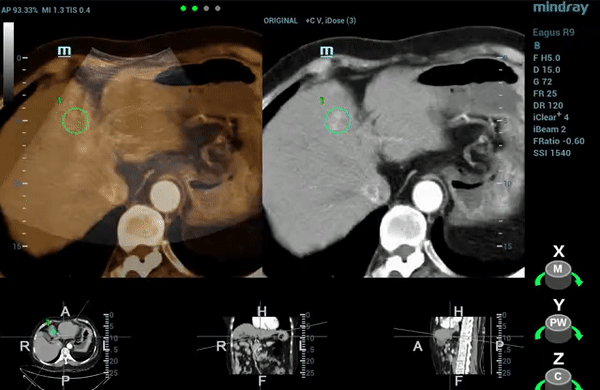Click the '+C V, iDose (3)' series label
This screenshot has height=390, width=600.
[x=331, y=21]
